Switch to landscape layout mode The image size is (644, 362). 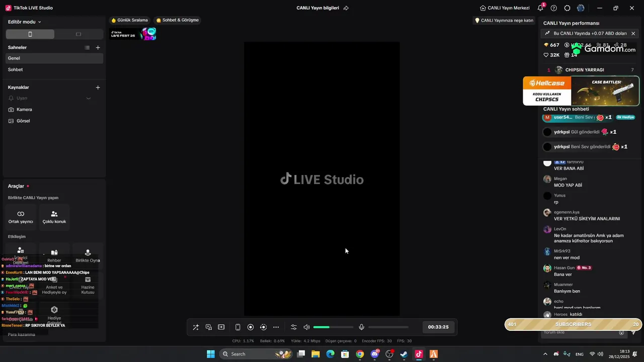78,34
